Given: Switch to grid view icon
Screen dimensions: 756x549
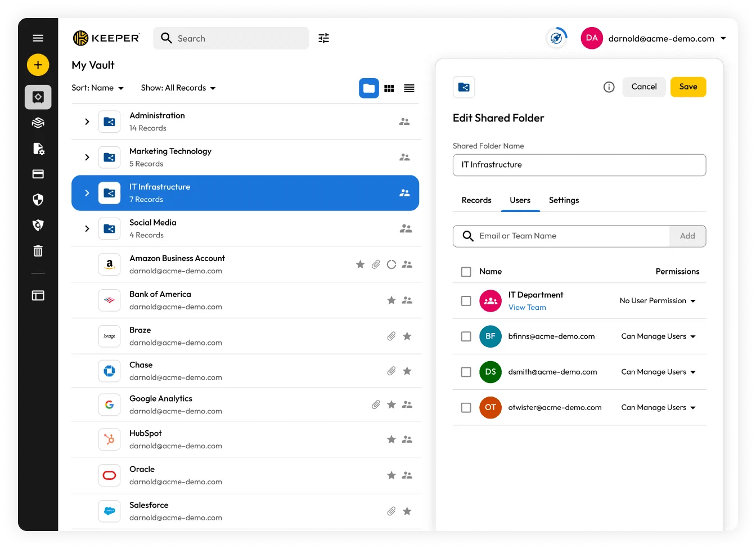Looking at the screenshot, I should (389, 88).
